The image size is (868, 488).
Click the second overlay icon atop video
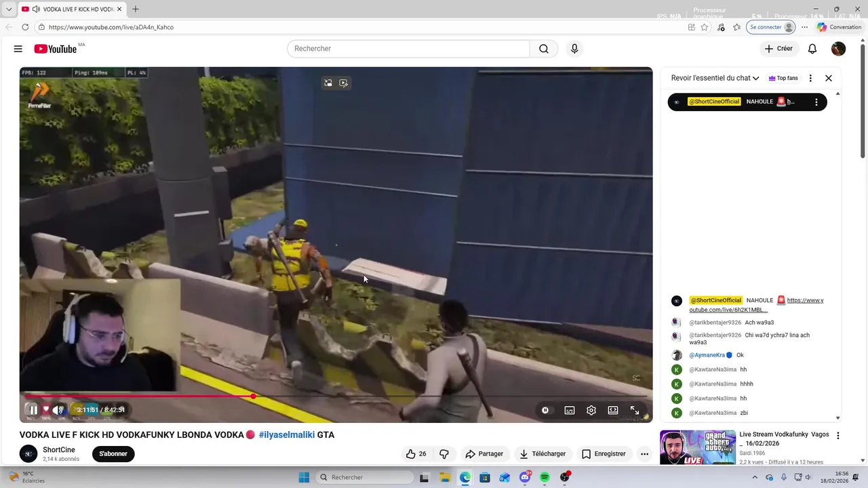pos(344,83)
